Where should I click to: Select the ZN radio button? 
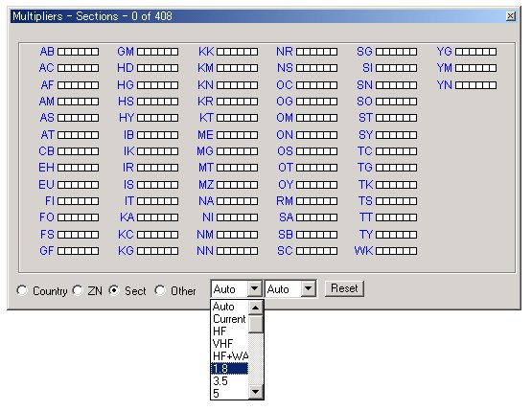(x=78, y=290)
